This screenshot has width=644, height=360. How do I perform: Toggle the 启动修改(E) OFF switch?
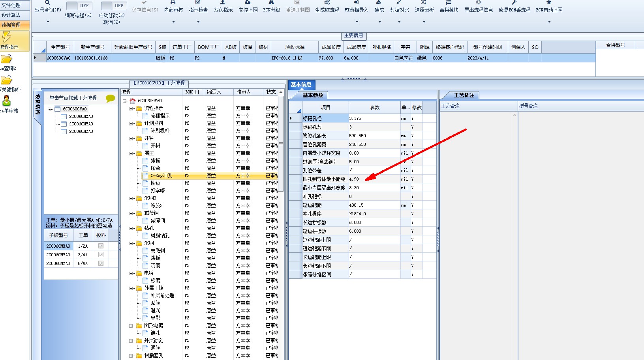point(113,6)
